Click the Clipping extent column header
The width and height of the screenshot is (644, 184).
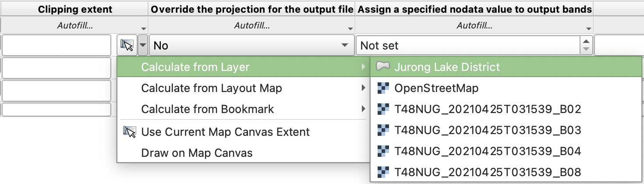pyautogui.click(x=75, y=9)
